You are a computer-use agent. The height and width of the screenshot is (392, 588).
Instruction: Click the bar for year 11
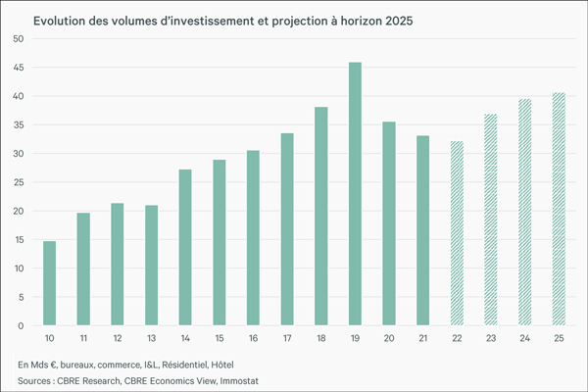click(83, 269)
